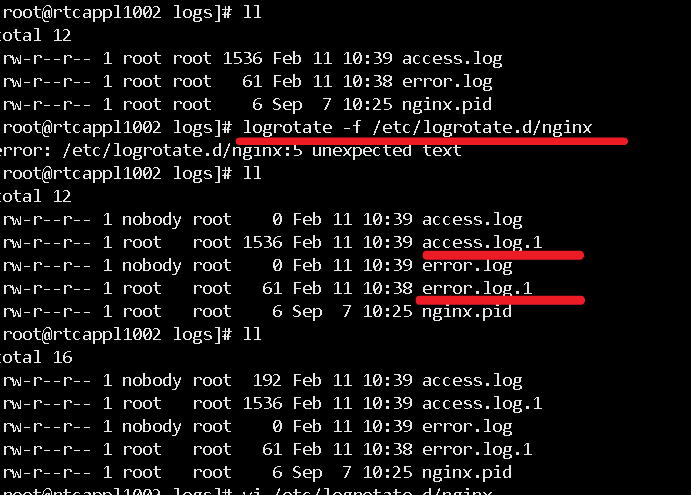Image resolution: width=691 pixels, height=495 pixels.
Task: Click the first 'll' command at top prompt
Action: 253,12
